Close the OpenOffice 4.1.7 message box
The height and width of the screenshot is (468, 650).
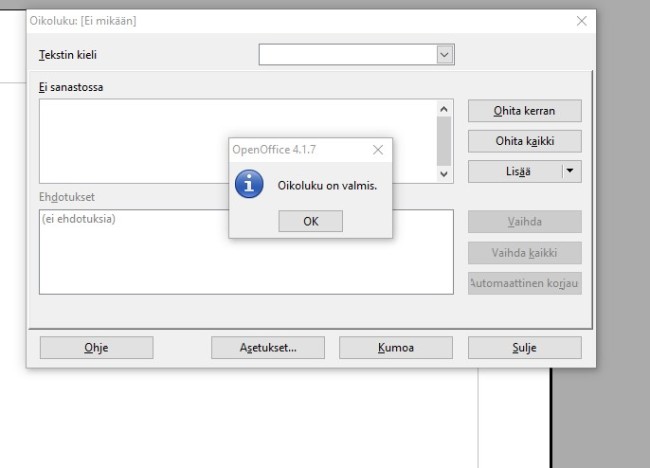[377, 150]
